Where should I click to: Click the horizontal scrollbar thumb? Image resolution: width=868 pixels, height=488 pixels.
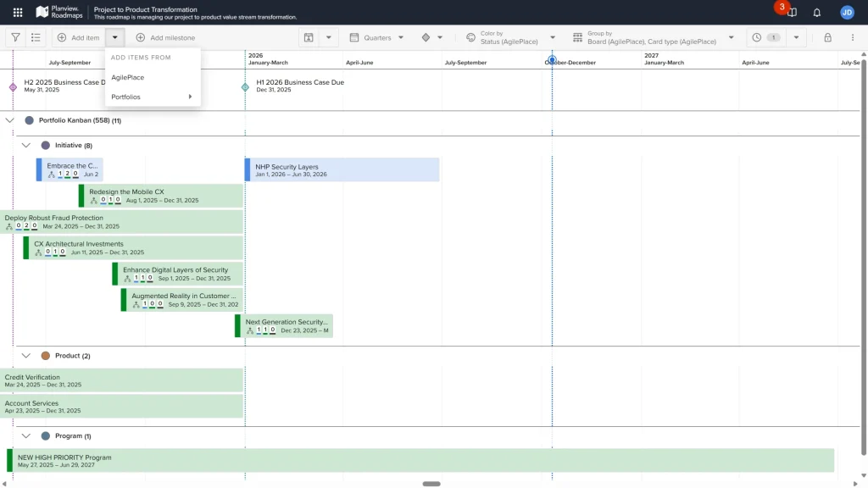click(431, 484)
